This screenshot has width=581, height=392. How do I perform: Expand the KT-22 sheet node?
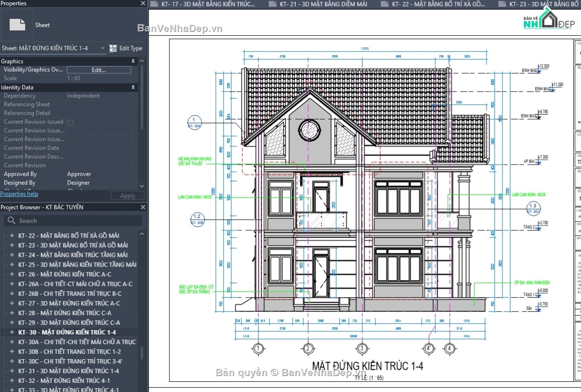pos(12,236)
